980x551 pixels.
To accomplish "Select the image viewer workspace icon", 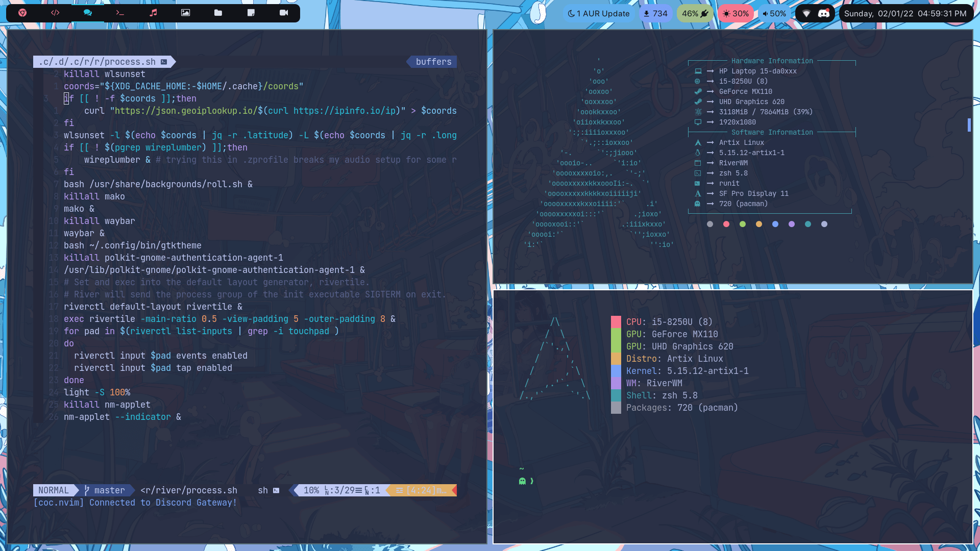I will click(x=185, y=13).
